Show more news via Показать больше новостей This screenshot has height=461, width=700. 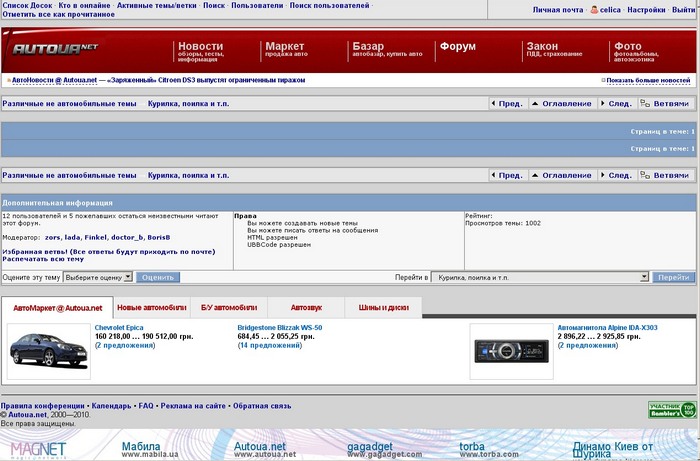pyautogui.click(x=647, y=80)
